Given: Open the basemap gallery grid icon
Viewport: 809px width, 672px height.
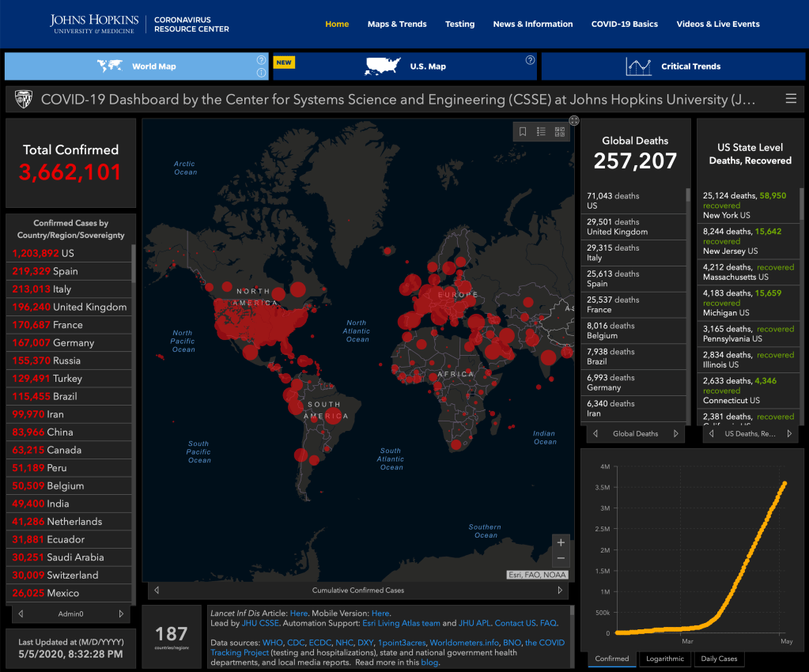Looking at the screenshot, I should click(561, 132).
